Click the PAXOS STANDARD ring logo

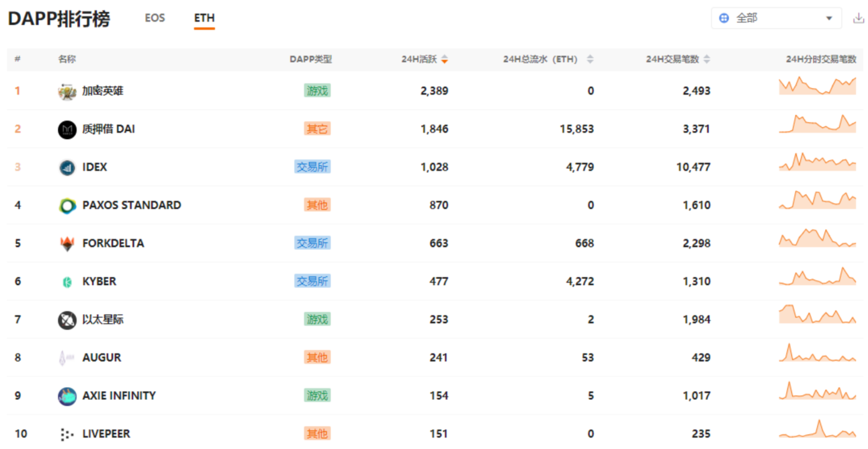pos(67,206)
